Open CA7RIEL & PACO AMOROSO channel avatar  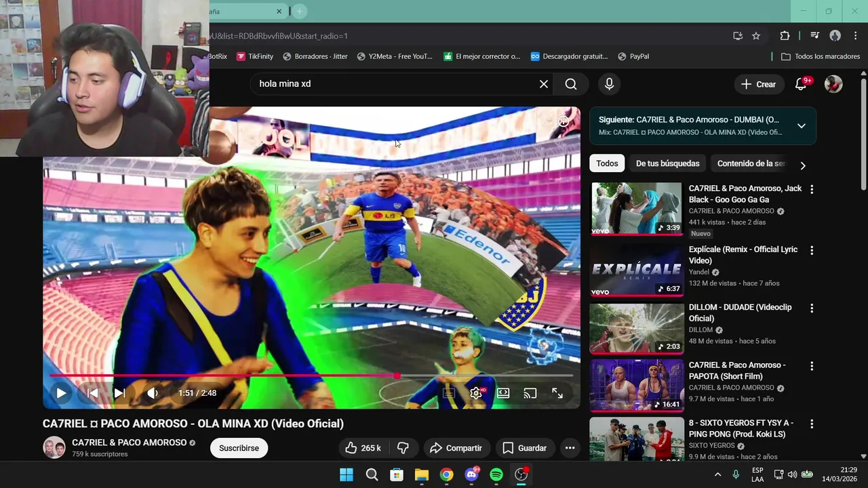point(54,447)
